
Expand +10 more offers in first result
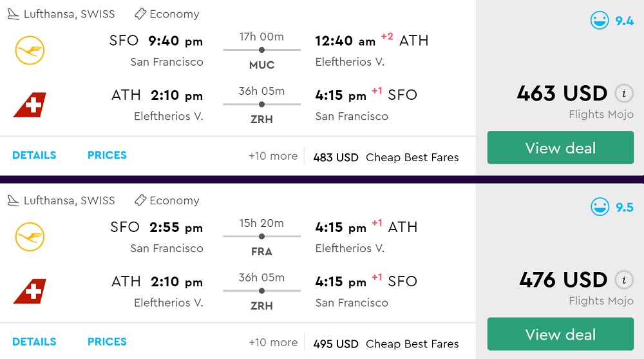[x=273, y=156]
